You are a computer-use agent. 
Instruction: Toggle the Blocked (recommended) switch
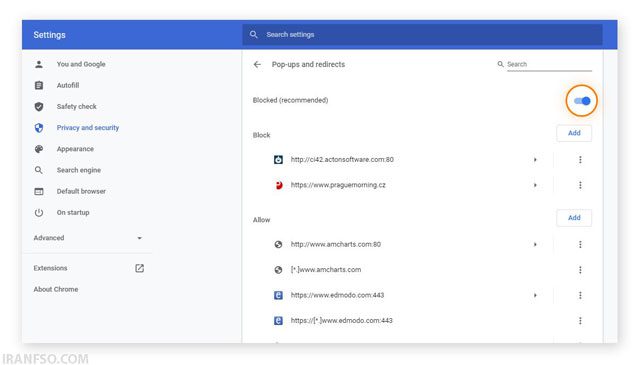click(582, 101)
